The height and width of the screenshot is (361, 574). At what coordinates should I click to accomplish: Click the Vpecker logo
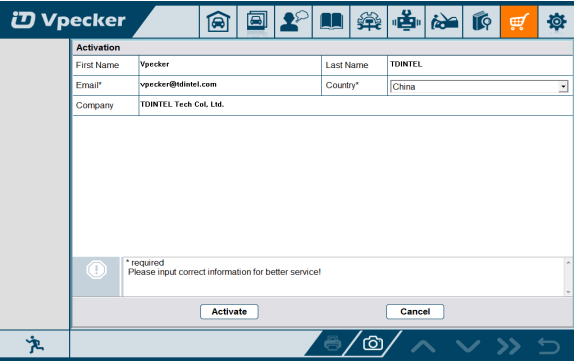(68, 20)
